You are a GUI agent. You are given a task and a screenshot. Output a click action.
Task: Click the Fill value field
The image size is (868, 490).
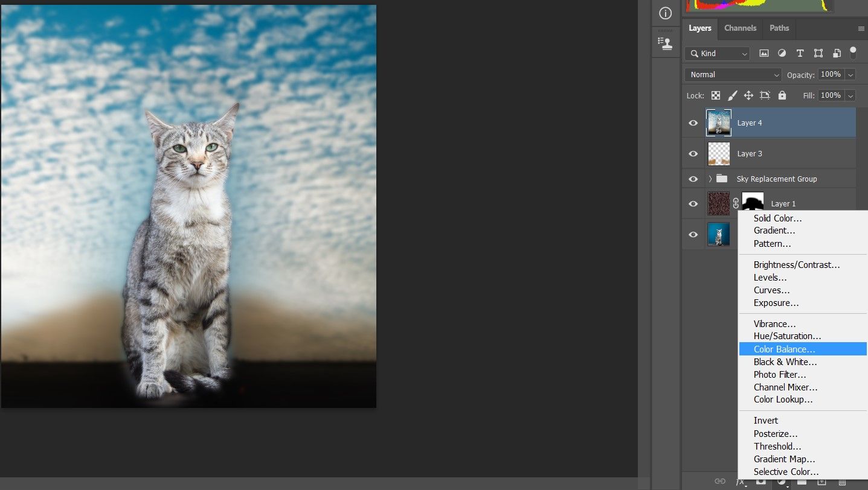[831, 95]
